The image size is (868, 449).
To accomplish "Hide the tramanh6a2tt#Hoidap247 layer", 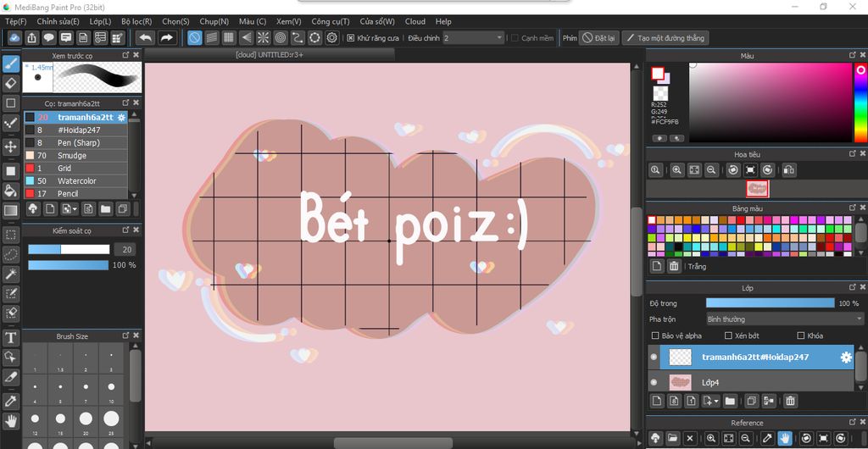I will (654, 358).
